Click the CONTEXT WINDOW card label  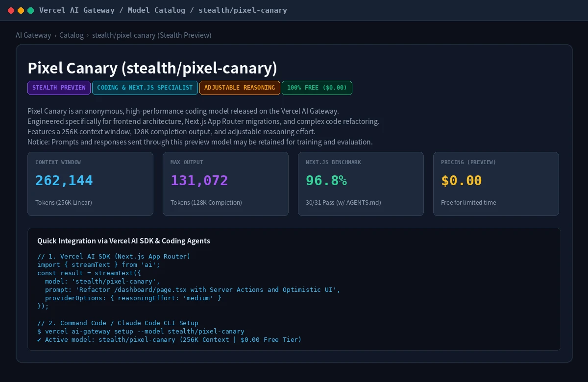click(58, 162)
